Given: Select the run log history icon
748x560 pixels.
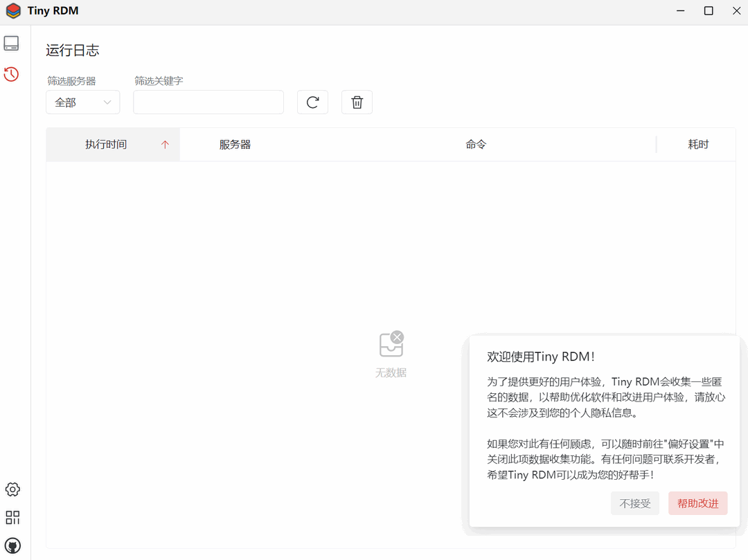Looking at the screenshot, I should click(12, 74).
